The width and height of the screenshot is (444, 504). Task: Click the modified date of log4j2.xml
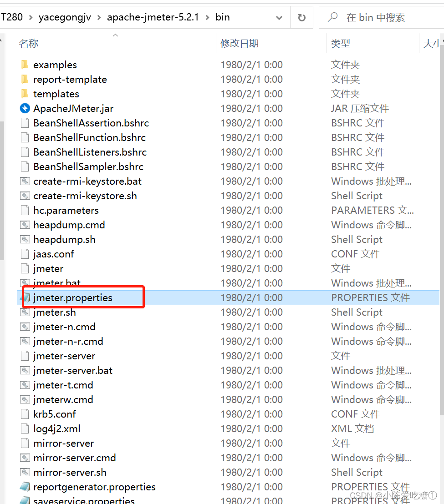tap(251, 428)
